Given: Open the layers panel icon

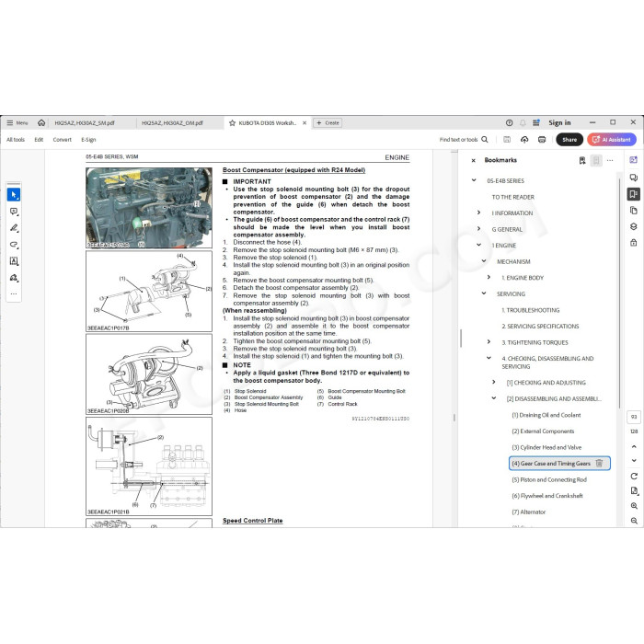Looking at the screenshot, I should (x=634, y=226).
